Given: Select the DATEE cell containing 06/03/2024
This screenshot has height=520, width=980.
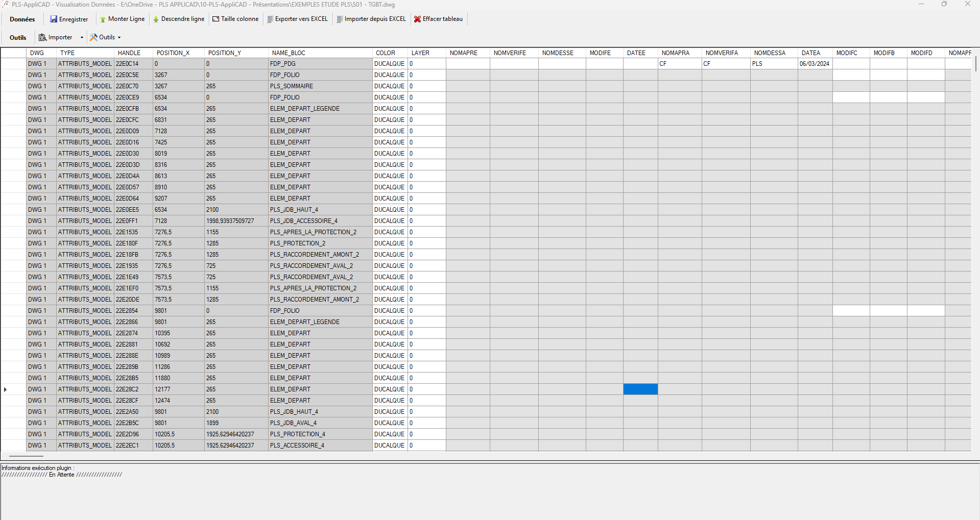Looking at the screenshot, I should [815, 63].
